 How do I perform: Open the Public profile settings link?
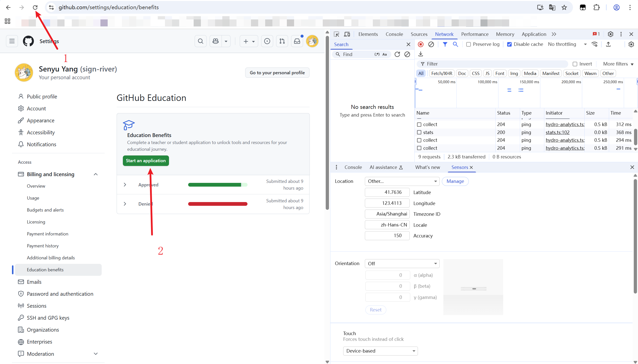point(42,96)
